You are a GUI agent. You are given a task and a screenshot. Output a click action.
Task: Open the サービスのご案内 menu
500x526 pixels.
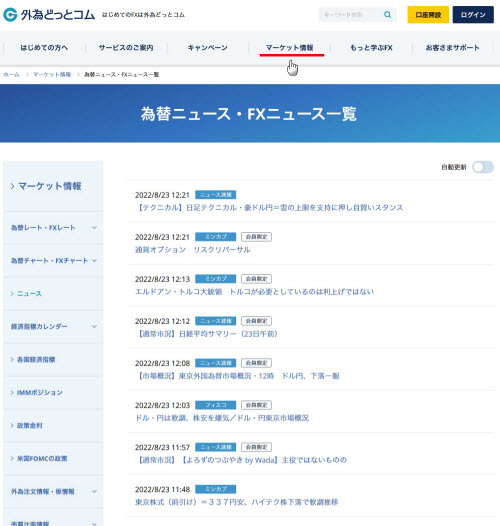click(126, 48)
